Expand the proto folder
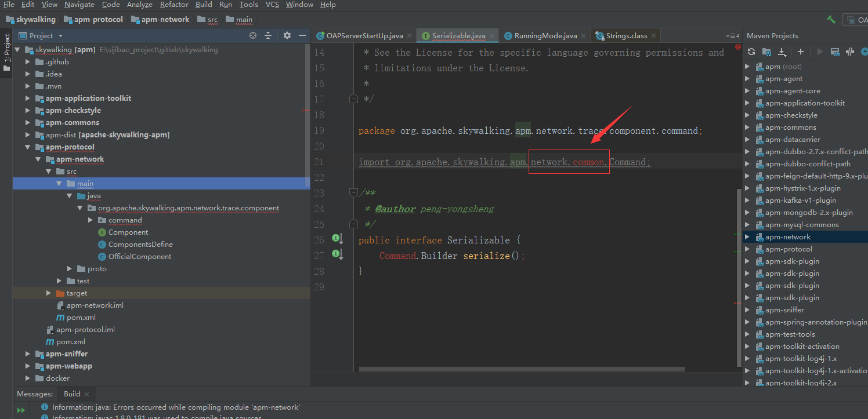The height and width of the screenshot is (419, 868). tap(69, 268)
